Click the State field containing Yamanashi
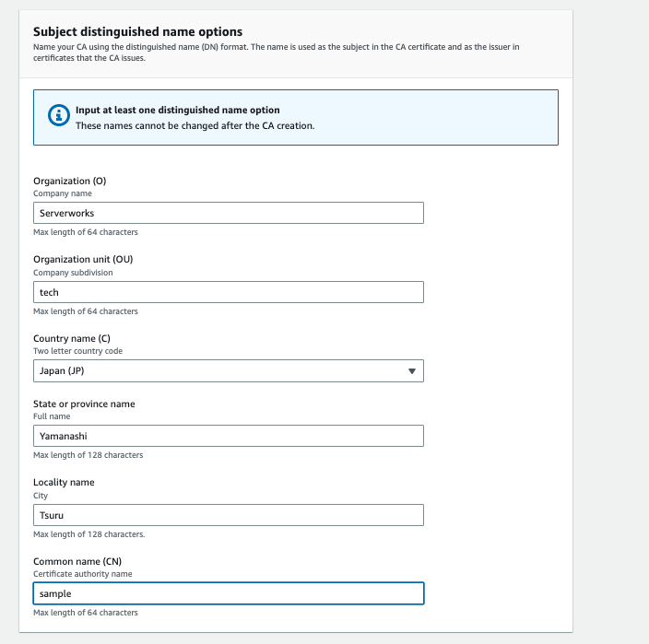The width and height of the screenshot is (649, 644). click(229, 436)
